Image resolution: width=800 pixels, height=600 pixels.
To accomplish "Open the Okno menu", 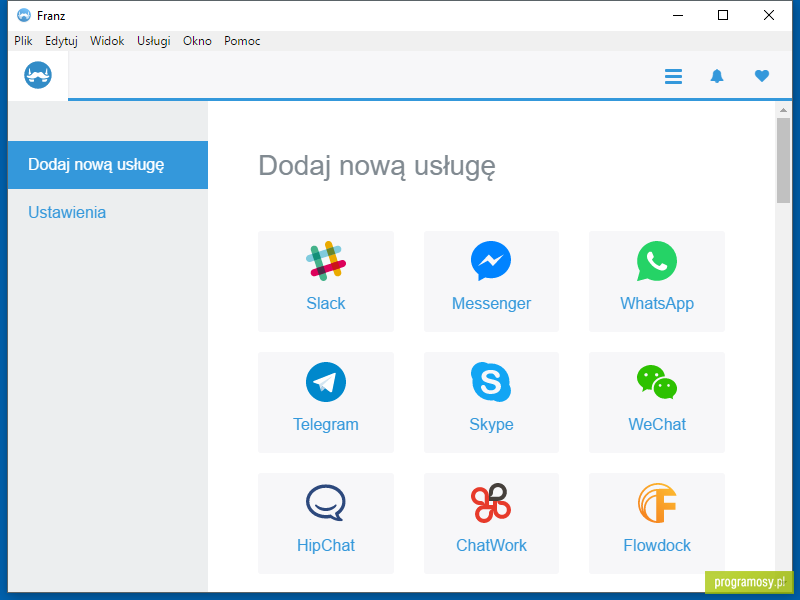I will [197, 41].
